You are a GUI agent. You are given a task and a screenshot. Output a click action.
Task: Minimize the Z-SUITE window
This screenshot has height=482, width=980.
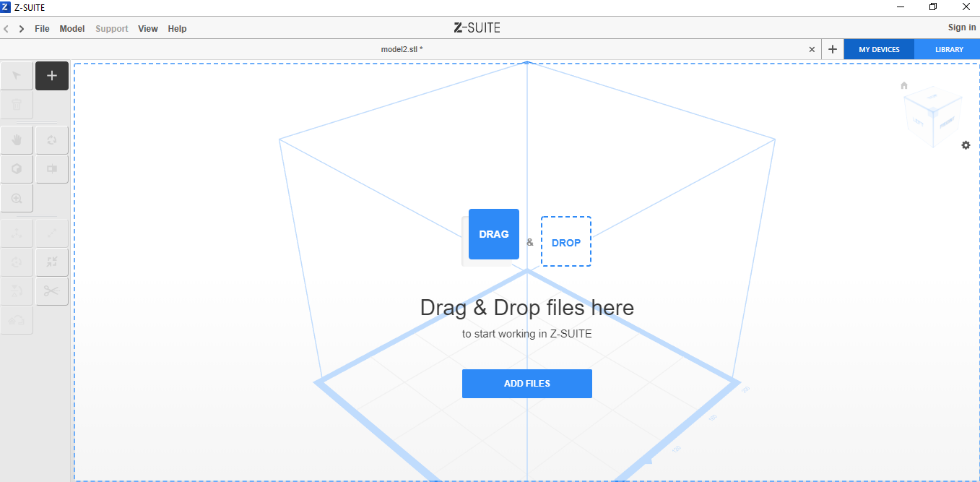[x=901, y=7]
